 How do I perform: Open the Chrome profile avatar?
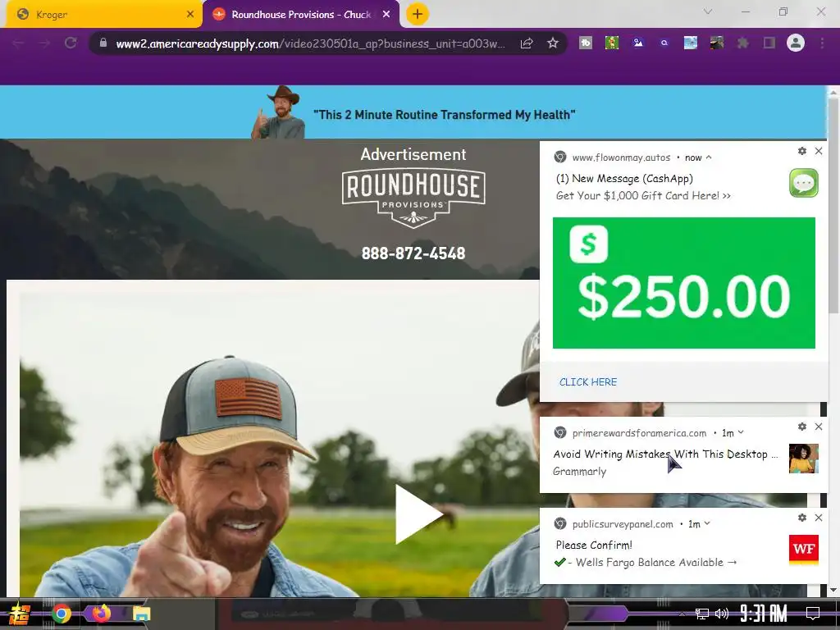point(796,43)
